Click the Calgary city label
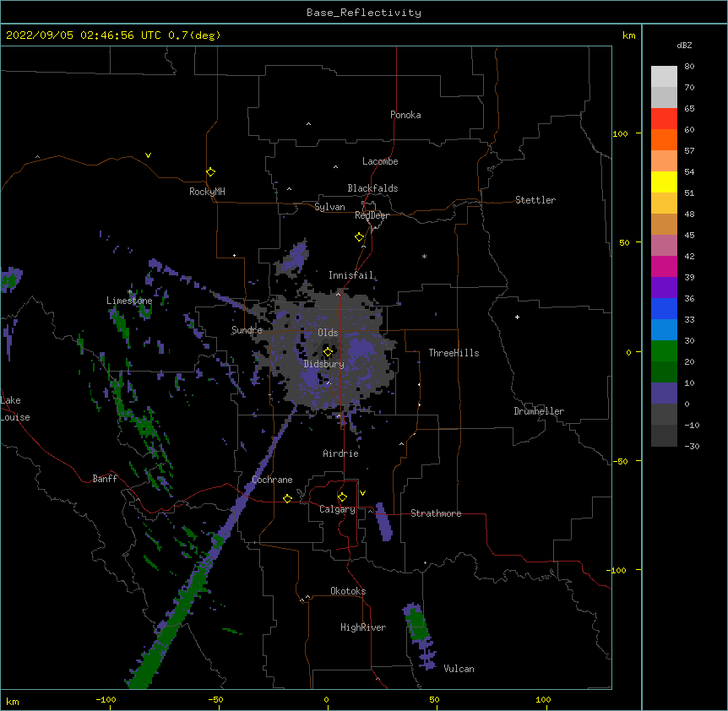728x711 pixels. (337, 509)
